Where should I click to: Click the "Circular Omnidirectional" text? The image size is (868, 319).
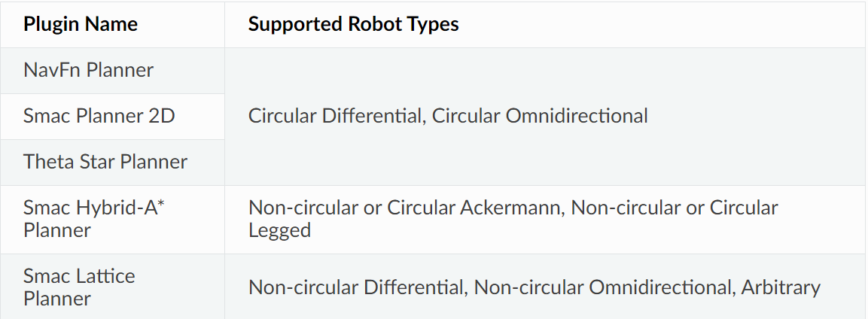coord(540,117)
